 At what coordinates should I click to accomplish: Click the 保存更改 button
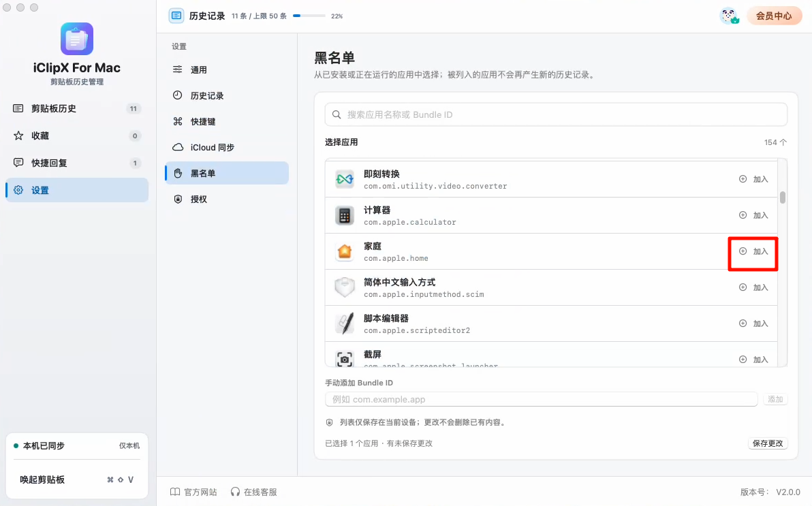tap(768, 443)
